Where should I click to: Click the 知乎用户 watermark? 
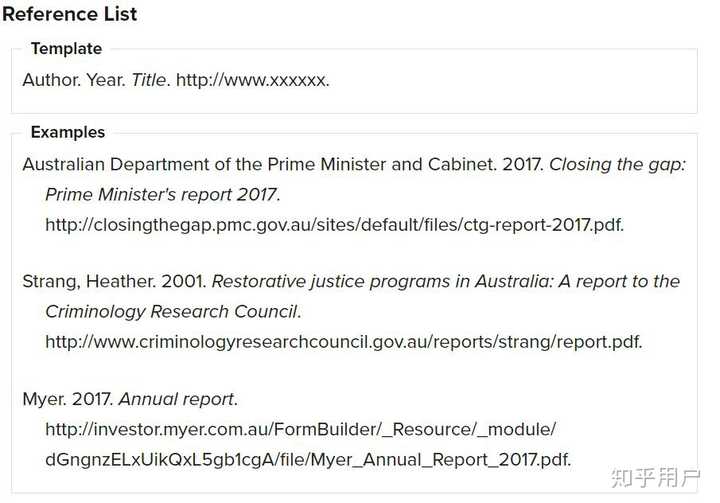tap(655, 476)
